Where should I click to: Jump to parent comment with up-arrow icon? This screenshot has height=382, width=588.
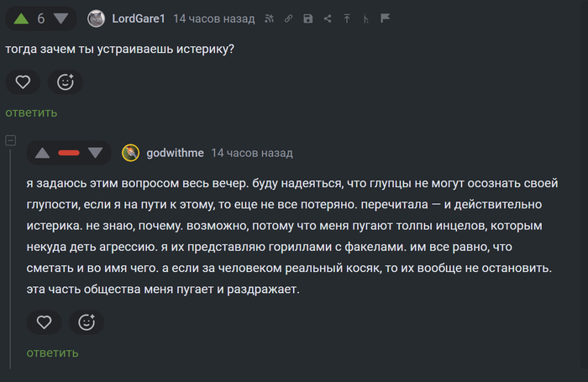point(347,18)
